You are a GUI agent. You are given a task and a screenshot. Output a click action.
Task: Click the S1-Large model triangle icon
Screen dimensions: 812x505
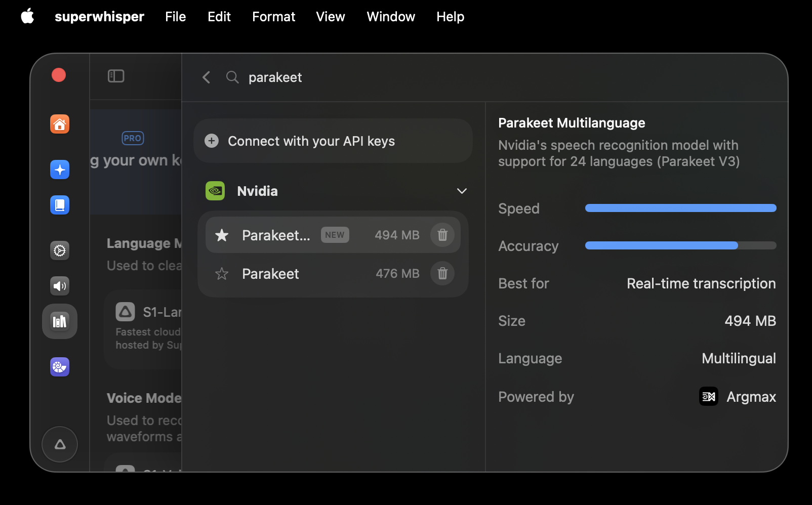coord(125,312)
